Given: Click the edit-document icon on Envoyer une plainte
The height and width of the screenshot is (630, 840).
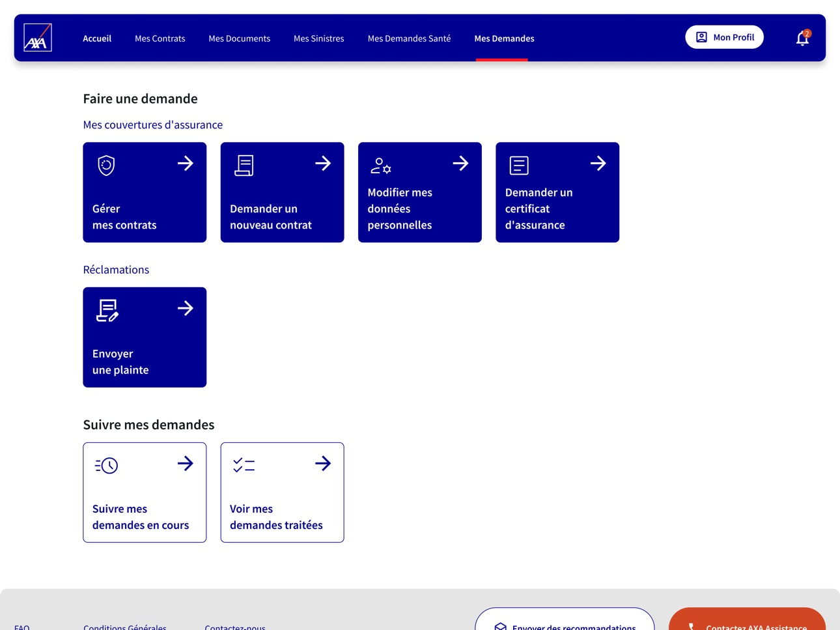Looking at the screenshot, I should click(x=107, y=310).
